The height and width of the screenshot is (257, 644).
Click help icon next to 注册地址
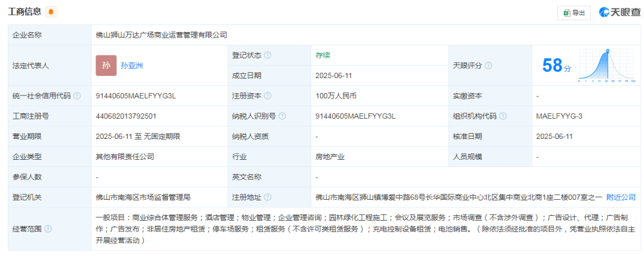tap(267, 197)
